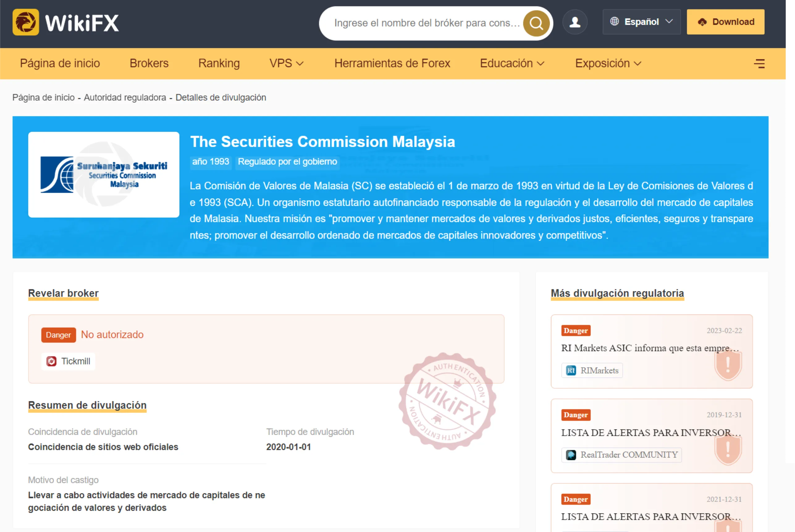Image resolution: width=795 pixels, height=532 pixels.
Task: Click the No autorizado status text
Action: (x=112, y=335)
